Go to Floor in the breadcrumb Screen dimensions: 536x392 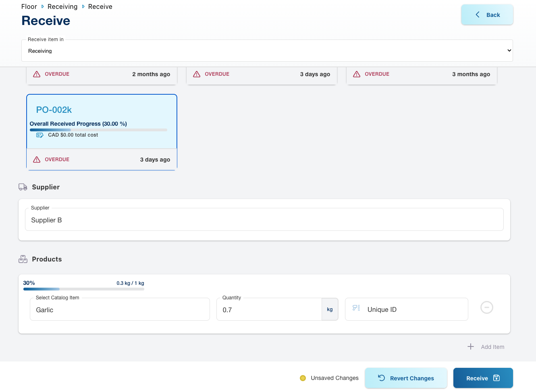tap(29, 6)
